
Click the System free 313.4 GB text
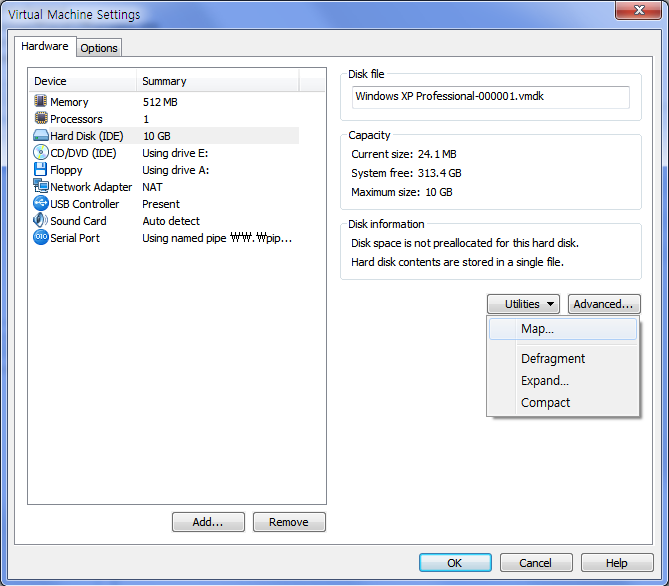tap(407, 173)
